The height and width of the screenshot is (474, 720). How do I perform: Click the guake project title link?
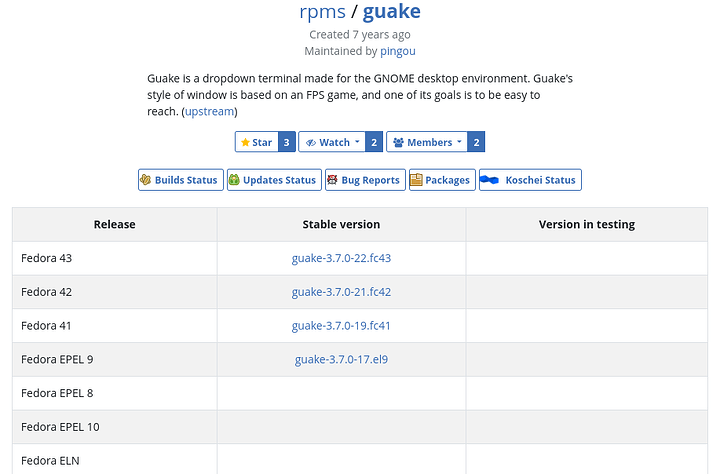[x=391, y=12]
